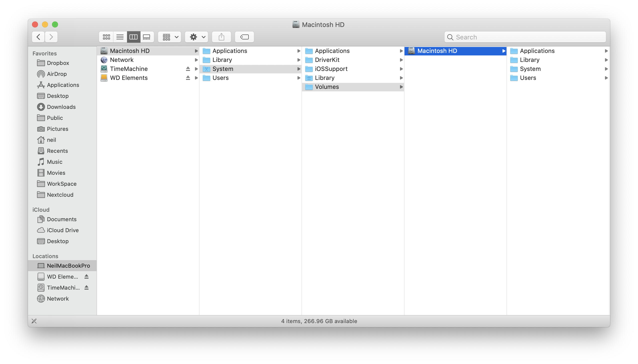Eject WD Elements from sidebar

[86, 277]
